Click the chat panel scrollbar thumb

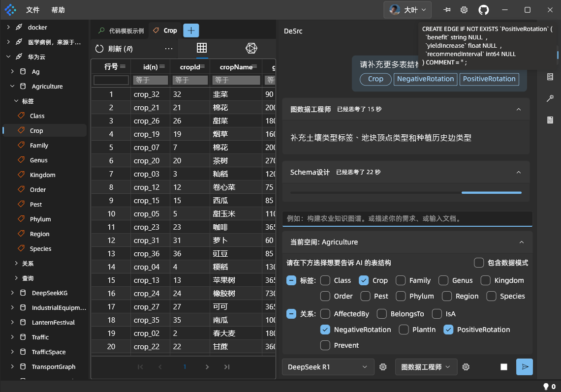558,55
